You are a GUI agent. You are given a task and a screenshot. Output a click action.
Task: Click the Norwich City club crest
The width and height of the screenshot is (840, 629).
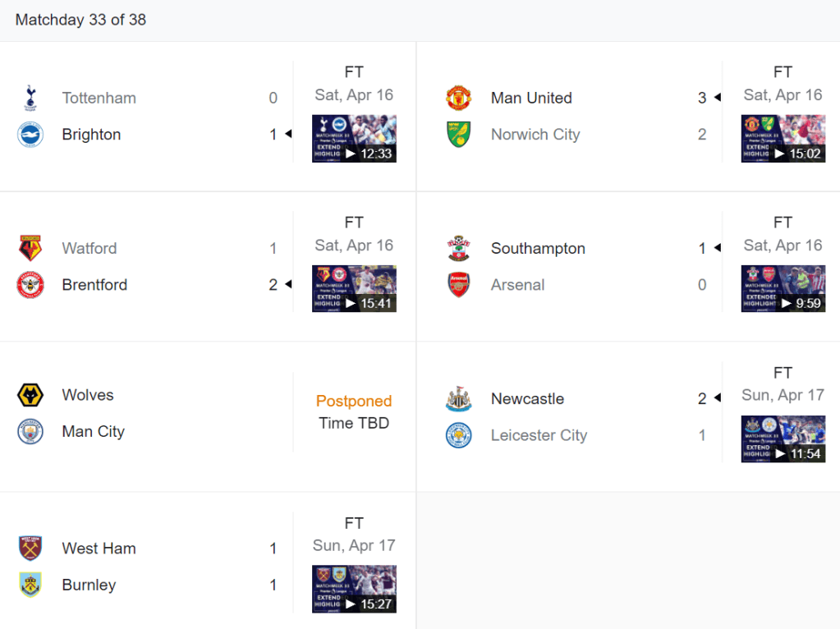tap(459, 135)
